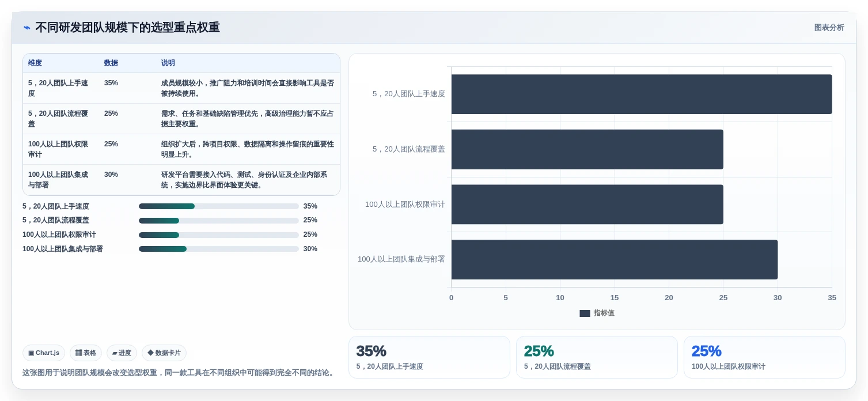The height and width of the screenshot is (401, 868).
Task: Click the 表格 tag chip
Action: point(86,353)
